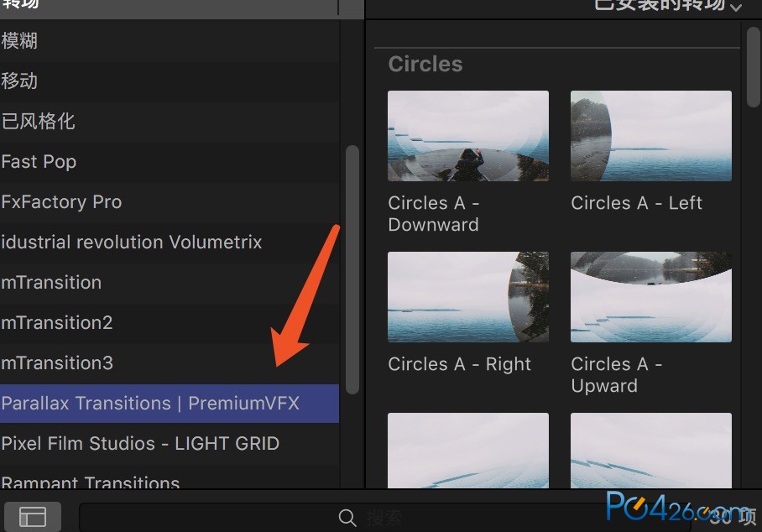Open the Fast Pop category

click(x=170, y=162)
